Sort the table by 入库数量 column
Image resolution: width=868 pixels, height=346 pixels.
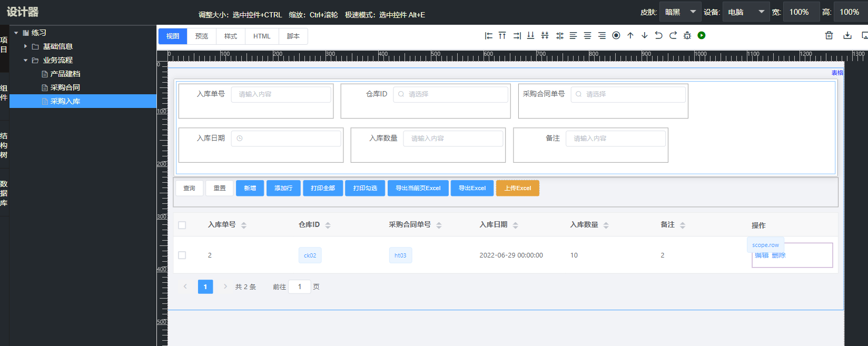coord(606,225)
